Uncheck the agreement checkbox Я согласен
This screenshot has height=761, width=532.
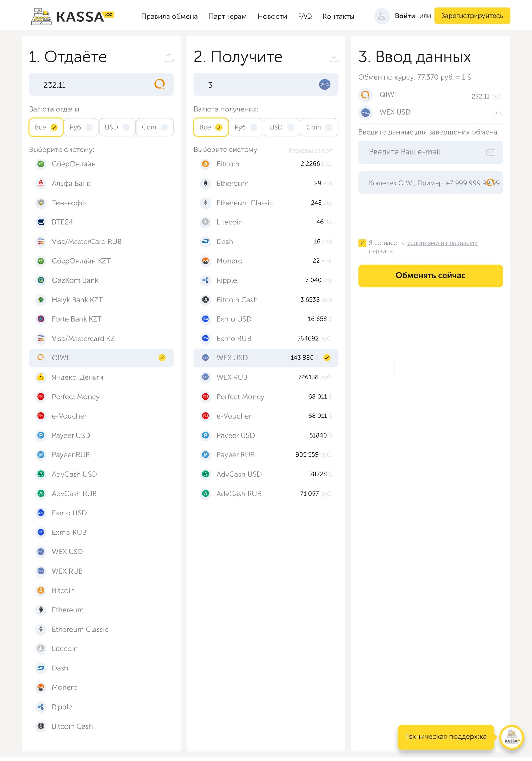point(362,243)
